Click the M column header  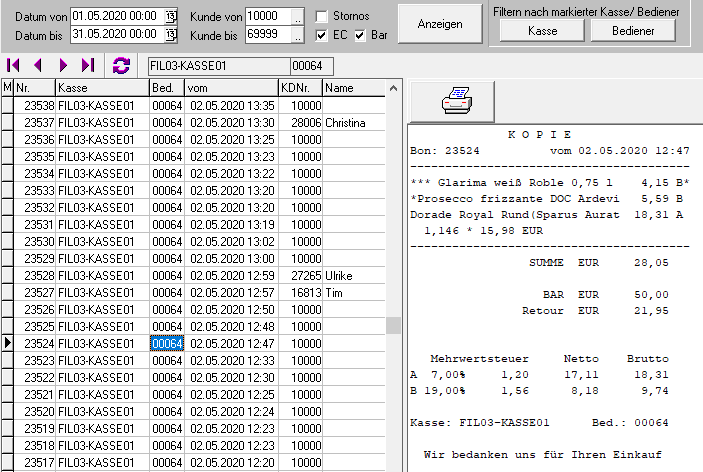(x=7, y=88)
